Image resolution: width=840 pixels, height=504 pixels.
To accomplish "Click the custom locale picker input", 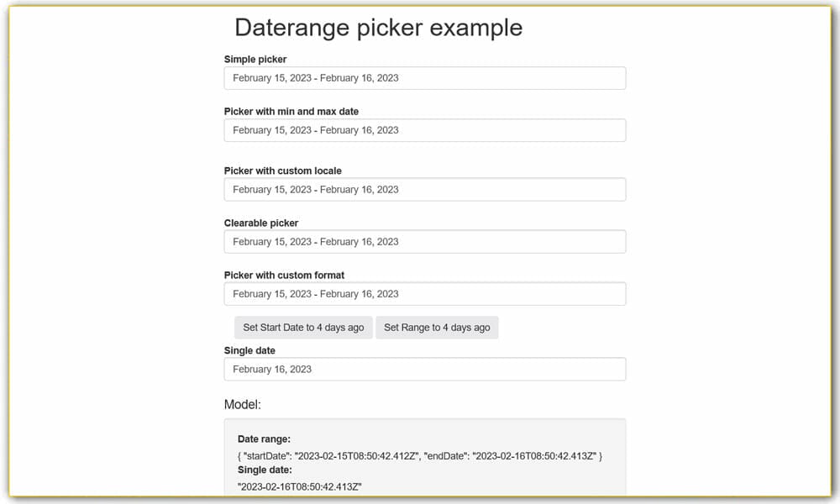I will click(424, 189).
